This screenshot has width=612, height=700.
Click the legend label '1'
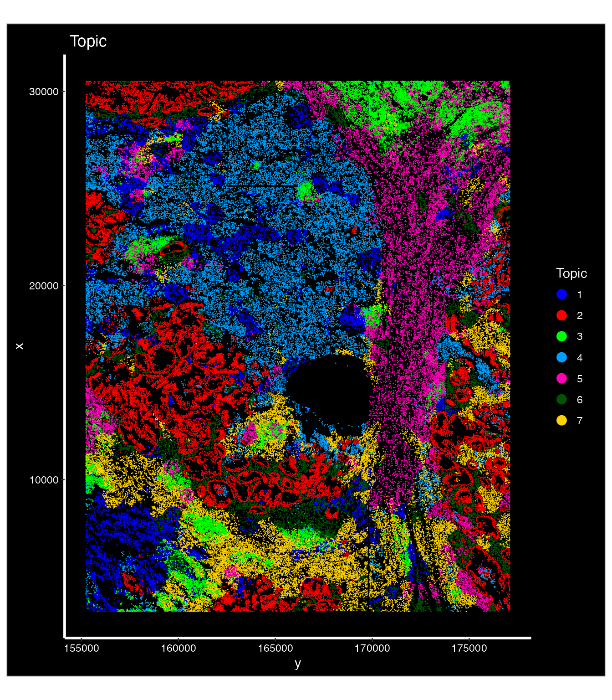579,295
